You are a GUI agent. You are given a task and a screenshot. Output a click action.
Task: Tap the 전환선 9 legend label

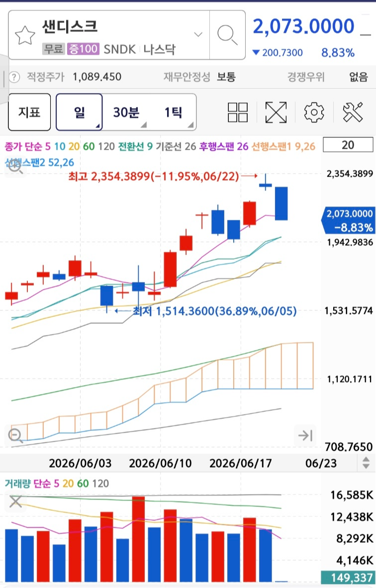(x=135, y=146)
